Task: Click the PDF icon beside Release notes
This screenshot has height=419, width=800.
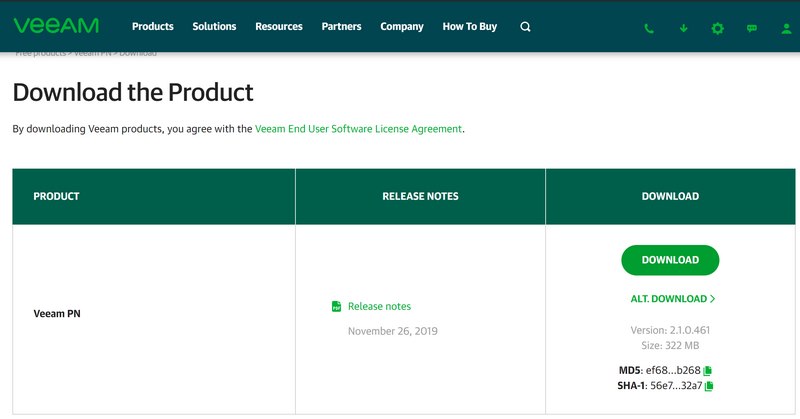Action: [x=337, y=306]
